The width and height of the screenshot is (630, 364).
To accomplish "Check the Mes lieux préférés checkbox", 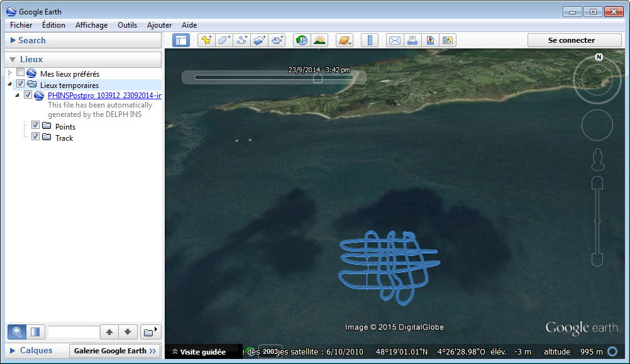I will 21,74.
